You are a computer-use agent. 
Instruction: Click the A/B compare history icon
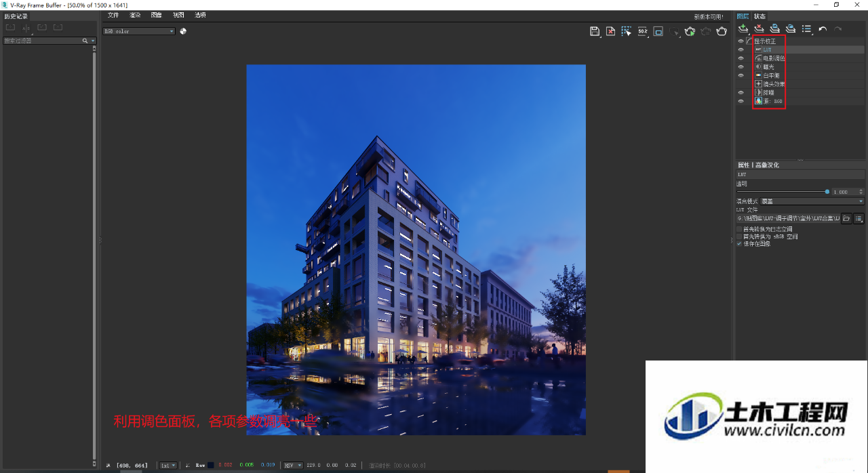[26, 28]
